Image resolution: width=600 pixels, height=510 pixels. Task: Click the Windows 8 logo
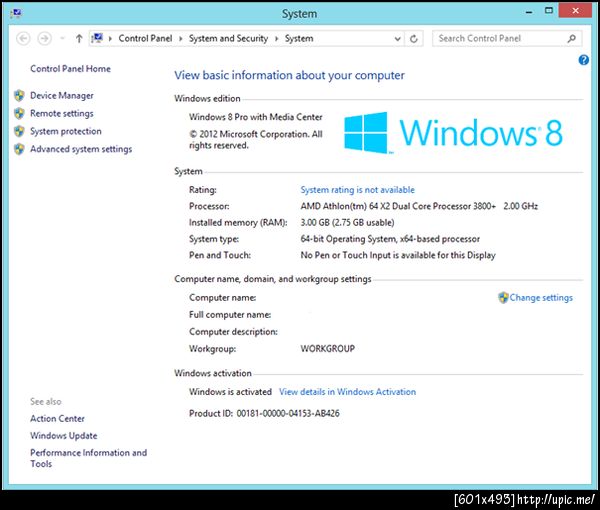pyautogui.click(x=453, y=133)
